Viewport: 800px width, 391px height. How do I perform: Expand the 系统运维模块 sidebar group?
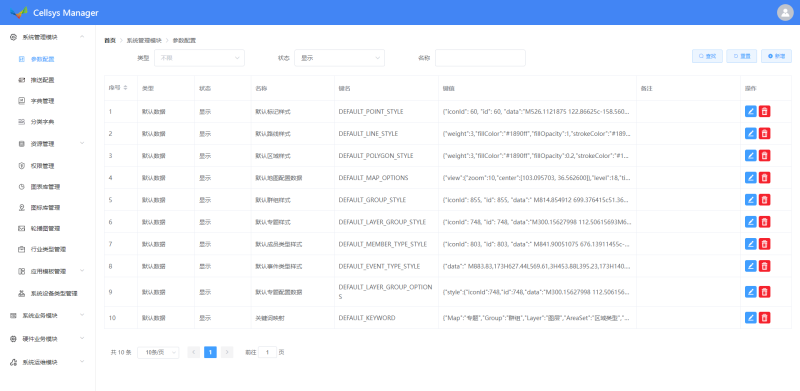(x=47, y=362)
